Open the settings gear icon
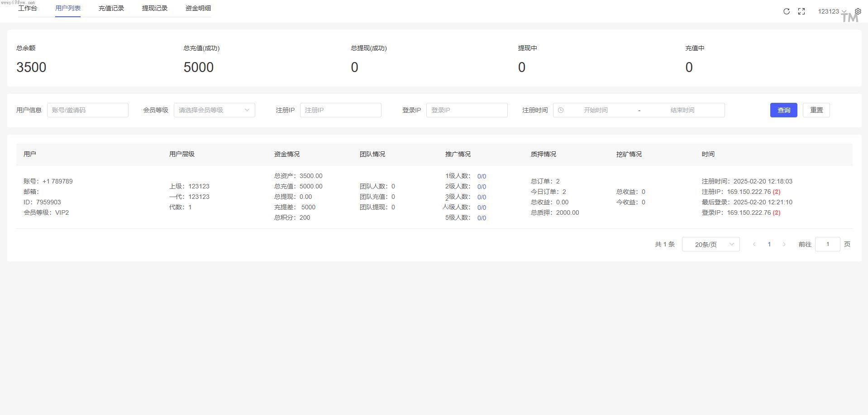This screenshot has height=415, width=868. pyautogui.click(x=858, y=11)
